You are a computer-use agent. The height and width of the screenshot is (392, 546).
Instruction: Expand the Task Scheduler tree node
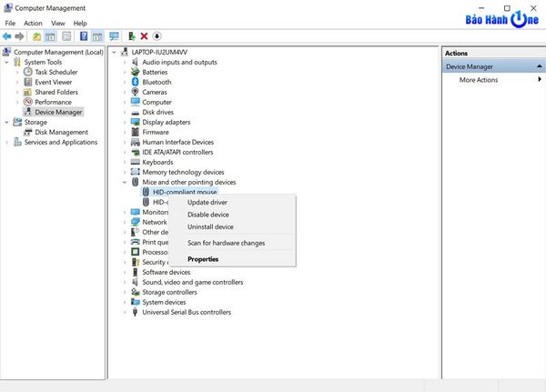17,72
